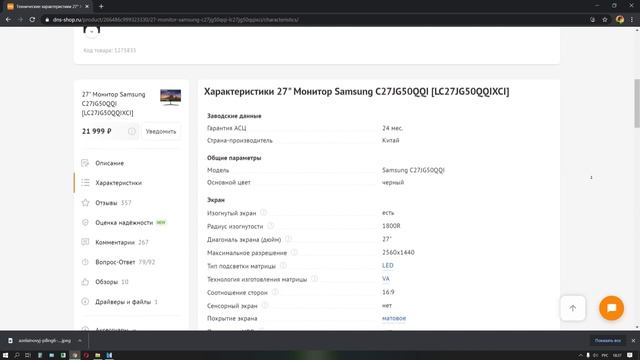The image size is (640, 360).
Task: Click the 1800R curvature value
Action: click(391, 226)
